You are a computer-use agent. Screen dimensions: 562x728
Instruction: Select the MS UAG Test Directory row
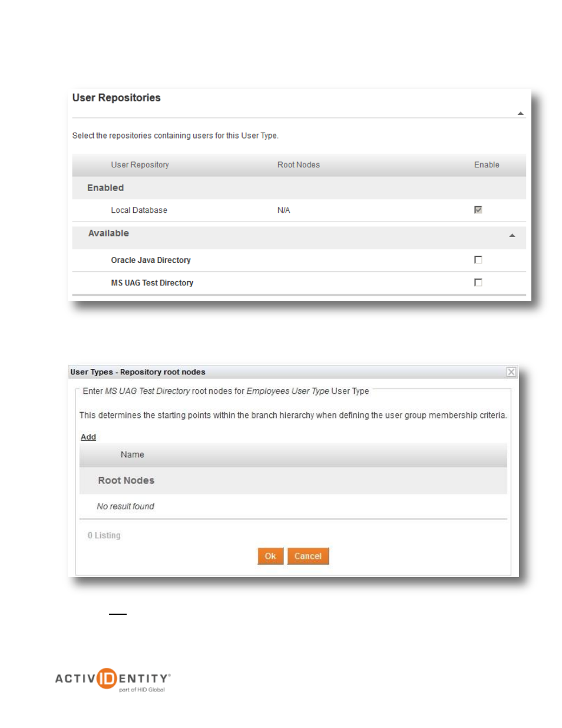[299, 283]
